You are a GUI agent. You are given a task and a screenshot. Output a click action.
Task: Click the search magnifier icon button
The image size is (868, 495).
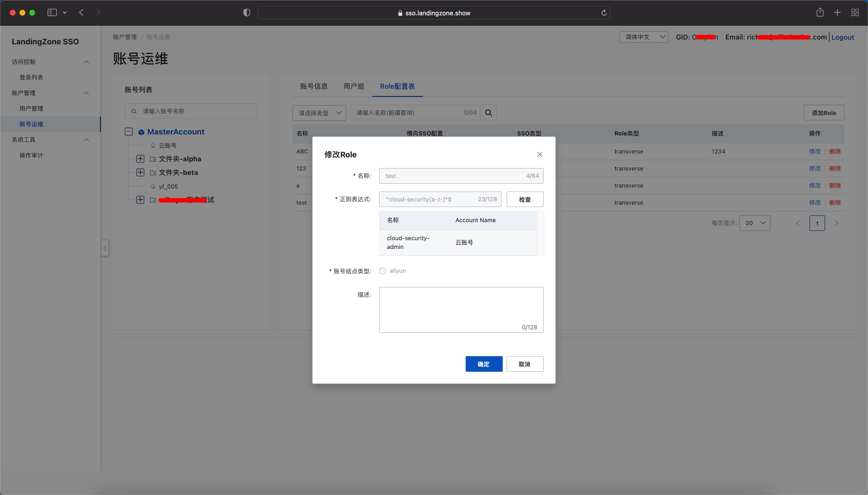[488, 113]
